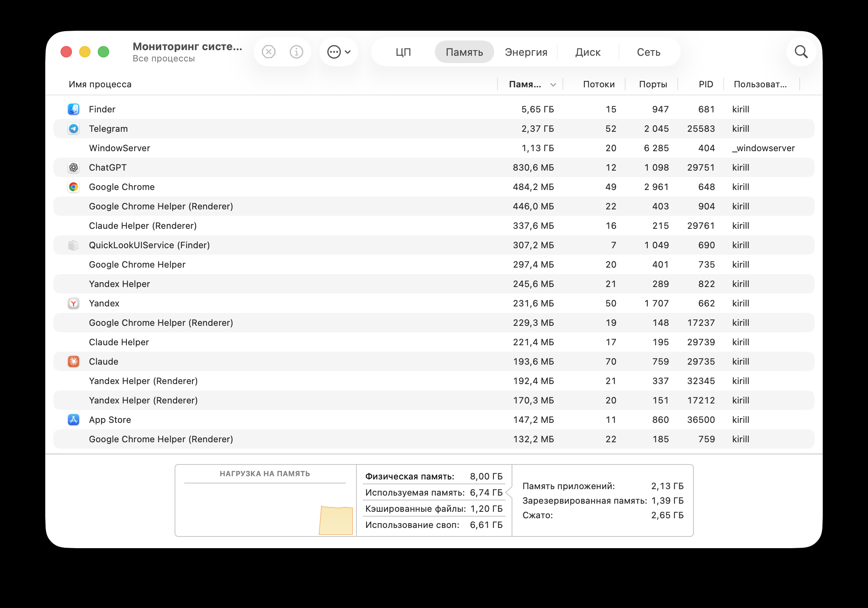Screen dimensions: 868x608
Task: Click Память приложений 2,13 ГБ entry
Action: tap(603, 486)
